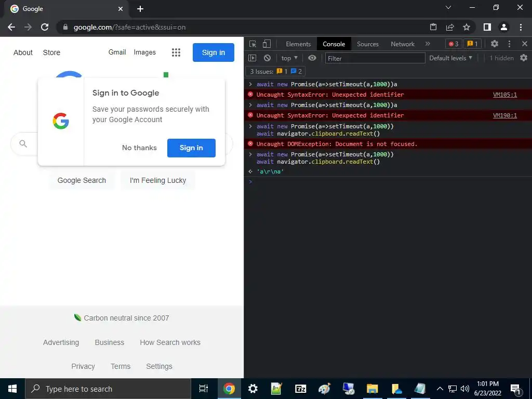Bookmark the page with star icon
The width and height of the screenshot is (532, 399).
[x=467, y=27]
